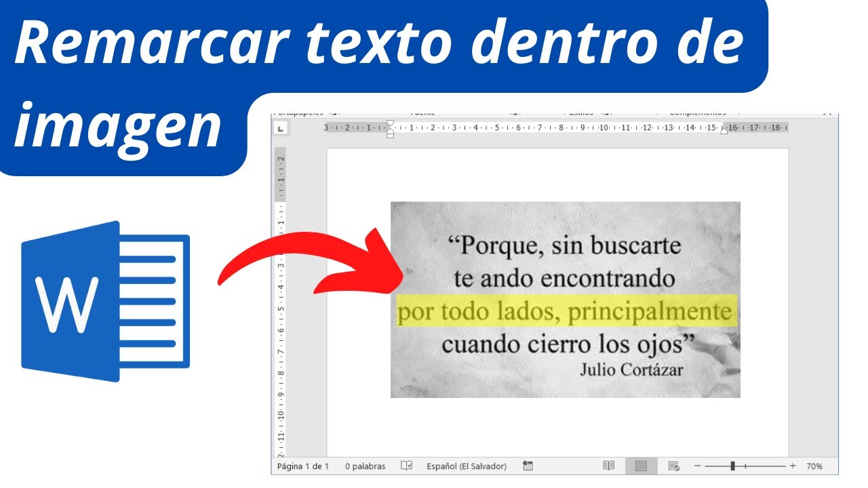The image size is (868, 488).
Task: Open word count via '0 palabras'
Action: (x=365, y=466)
